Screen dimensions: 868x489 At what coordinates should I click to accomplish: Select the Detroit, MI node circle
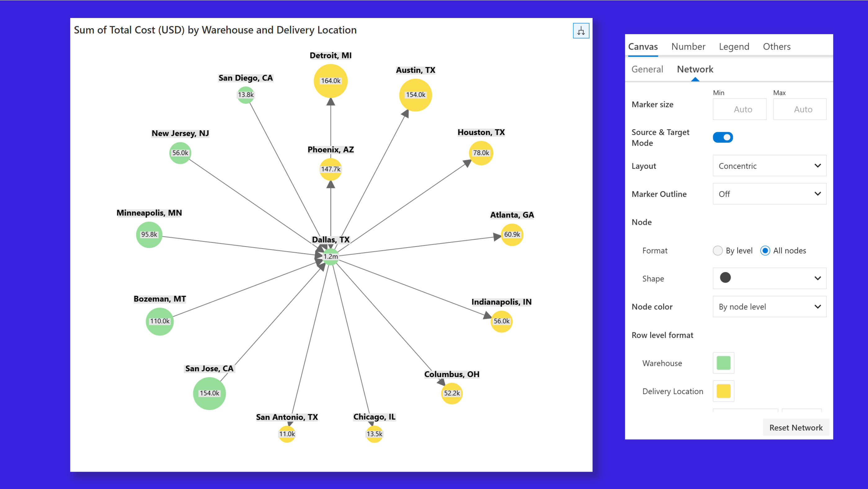click(x=331, y=81)
